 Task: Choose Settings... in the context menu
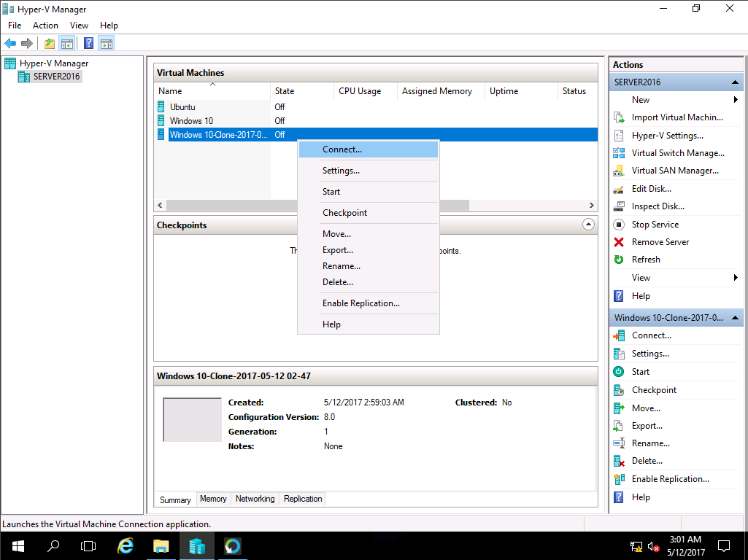[x=369, y=171]
